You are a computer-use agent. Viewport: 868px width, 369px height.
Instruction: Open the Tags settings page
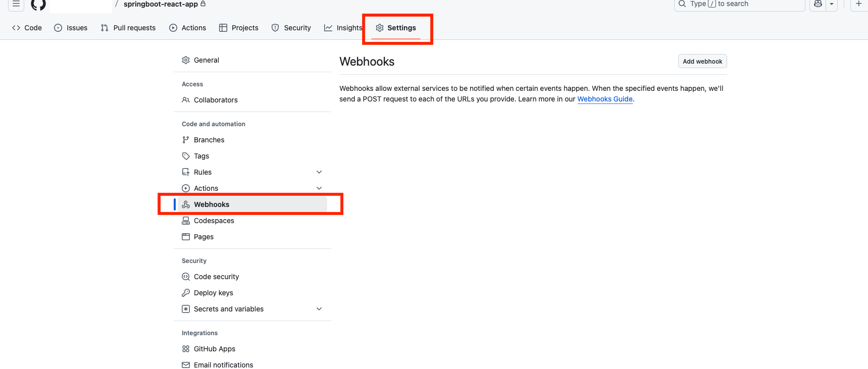(201, 156)
